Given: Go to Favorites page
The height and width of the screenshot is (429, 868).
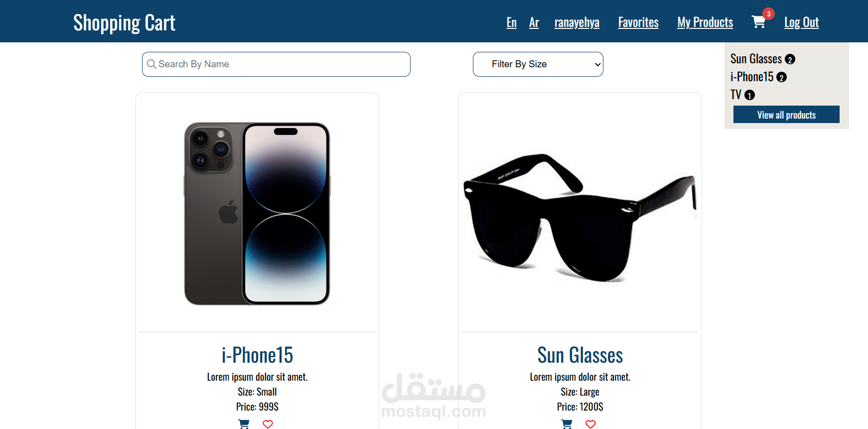Looking at the screenshot, I should coord(638,22).
